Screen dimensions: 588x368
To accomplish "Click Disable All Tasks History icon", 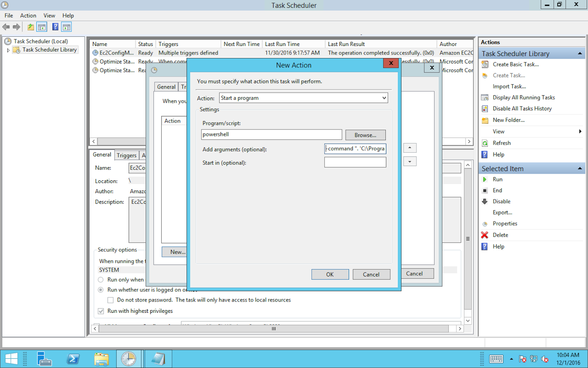I will 485,108.
